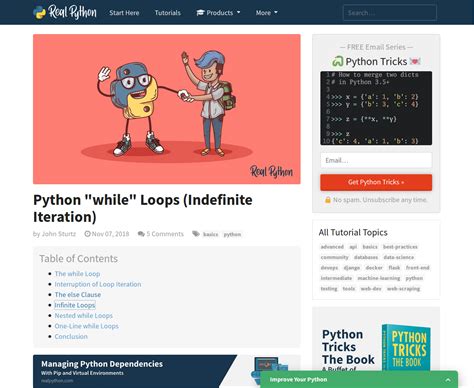Go to Interruption of Loop Iteration
Image resolution: width=474 pixels, height=388 pixels.
click(98, 284)
